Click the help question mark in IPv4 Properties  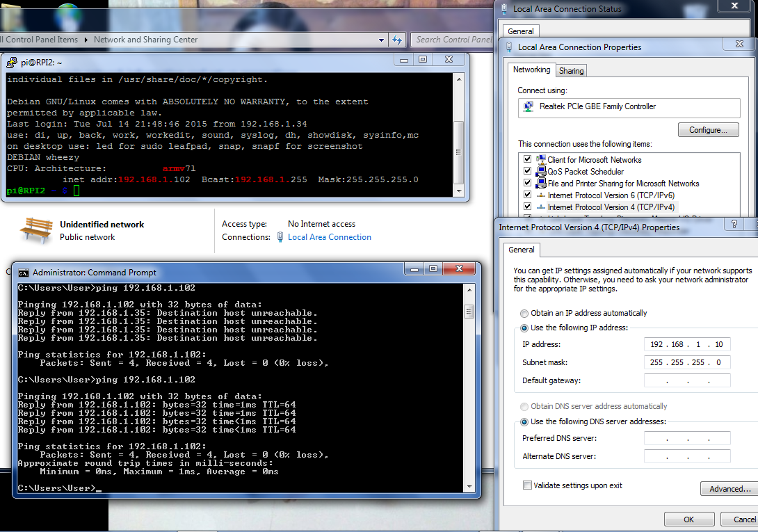point(733,225)
